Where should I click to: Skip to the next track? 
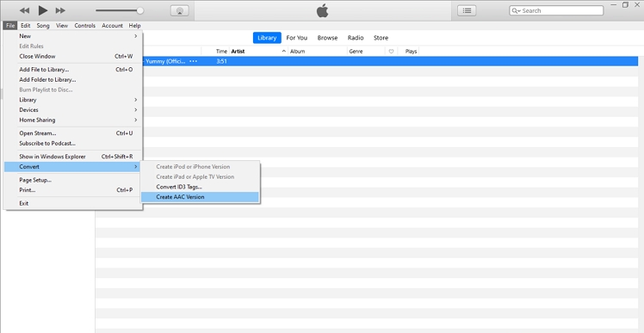click(60, 10)
